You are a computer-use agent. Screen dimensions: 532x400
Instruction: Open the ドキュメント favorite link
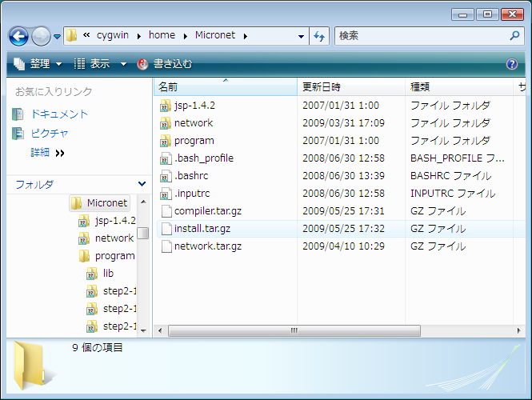point(59,114)
